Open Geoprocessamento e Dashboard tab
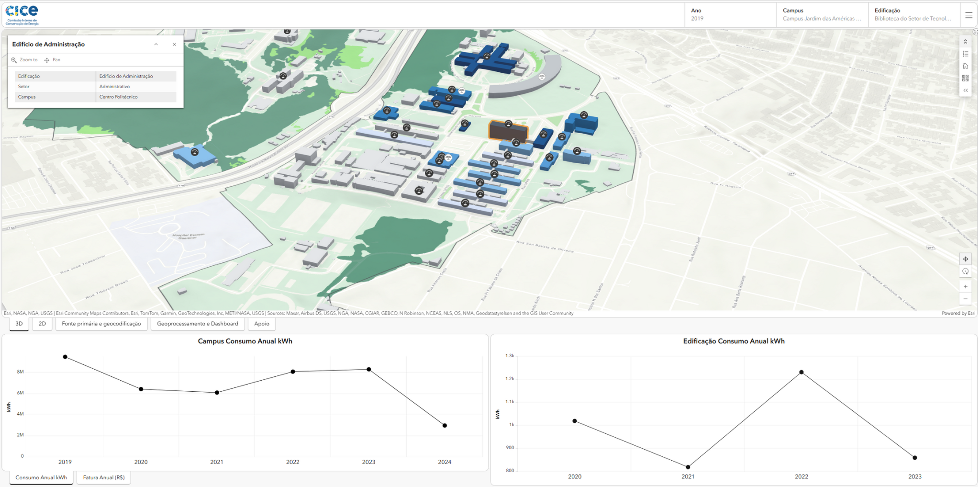980x487 pixels. pyautogui.click(x=198, y=324)
